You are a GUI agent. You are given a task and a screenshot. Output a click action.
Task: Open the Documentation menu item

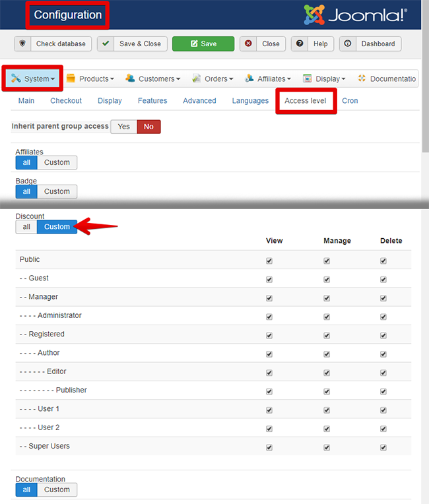click(387, 79)
